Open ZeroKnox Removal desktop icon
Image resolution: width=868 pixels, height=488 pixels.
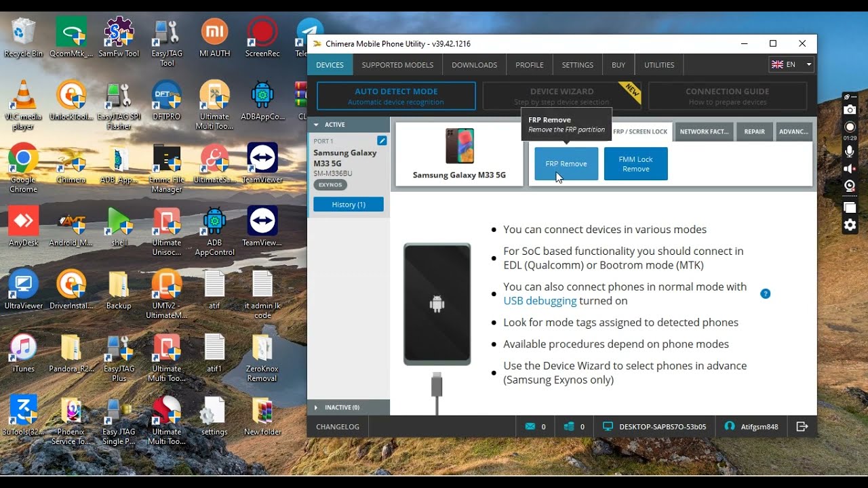point(262,357)
